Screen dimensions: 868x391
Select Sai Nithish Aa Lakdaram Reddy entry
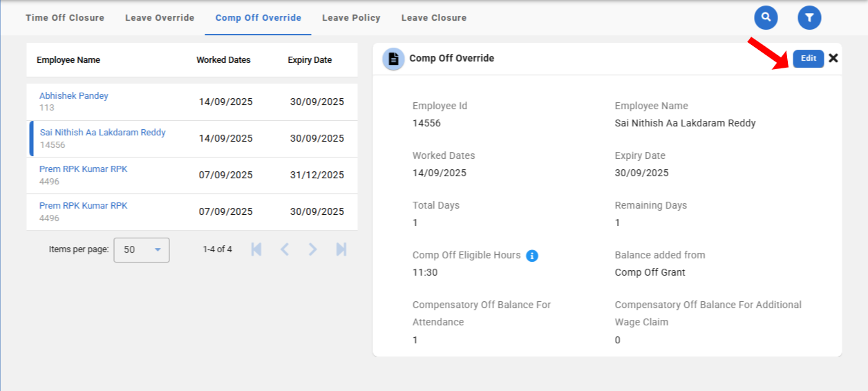103,133
